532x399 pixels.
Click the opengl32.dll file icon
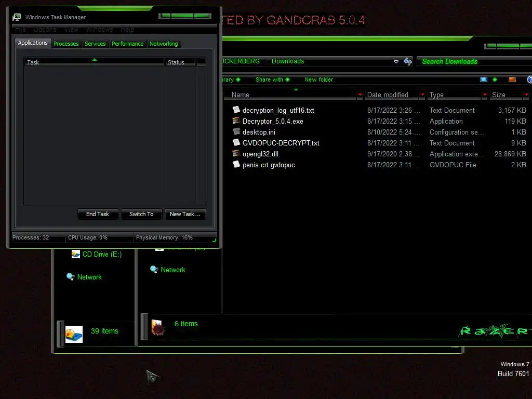pos(236,153)
